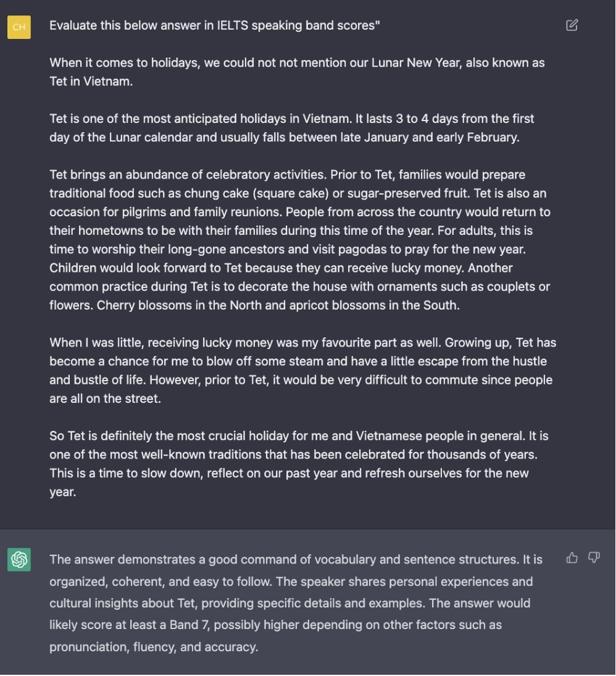
Task: Click the green ChatGPT logo avatar
Action: pos(19,559)
